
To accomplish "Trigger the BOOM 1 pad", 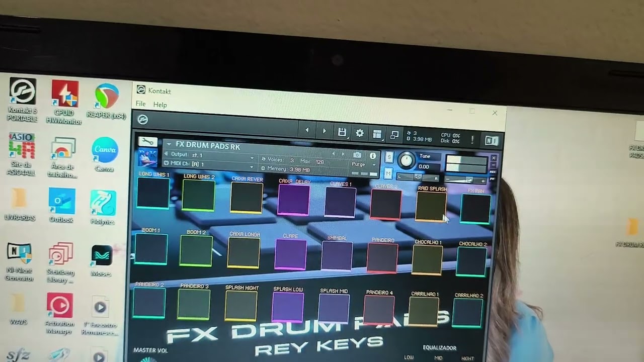I will [151, 249].
